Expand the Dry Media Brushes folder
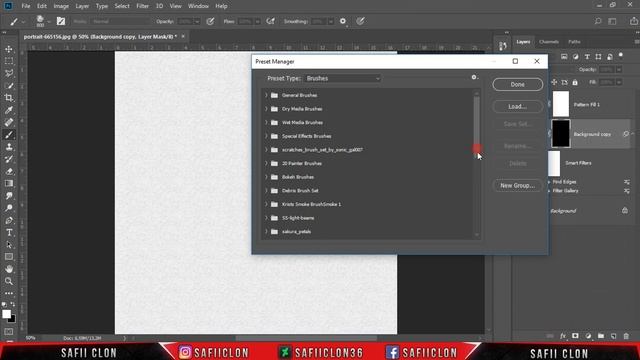Viewport: 640px width, 360px height. pyautogui.click(x=266, y=109)
